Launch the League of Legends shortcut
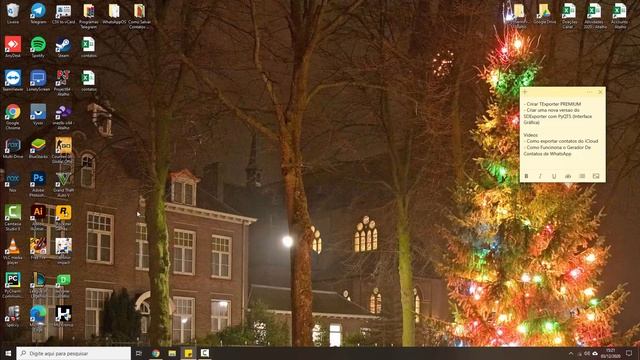640x360 pixels. click(38, 285)
